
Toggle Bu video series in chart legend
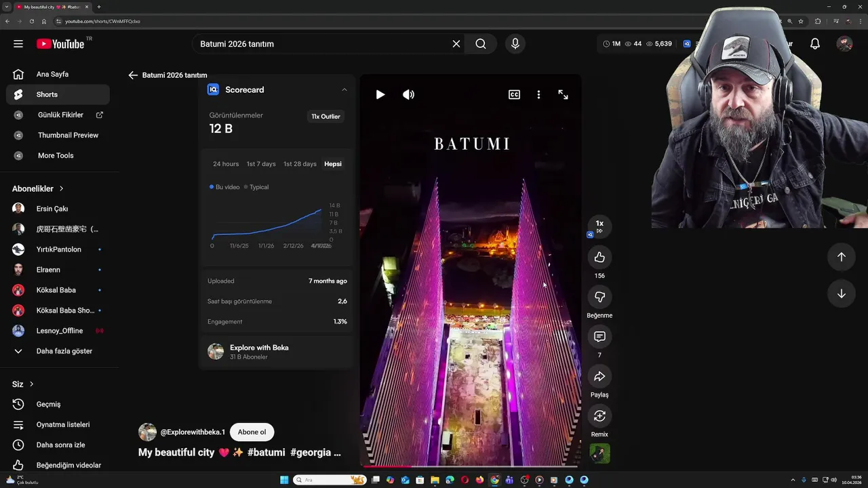coord(224,187)
